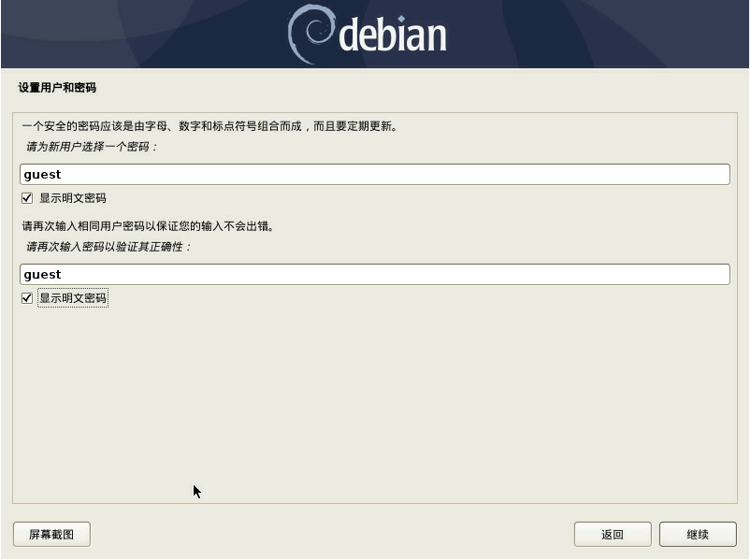Click the debian wordmark in the banner
751x560 pixels.
pos(393,34)
